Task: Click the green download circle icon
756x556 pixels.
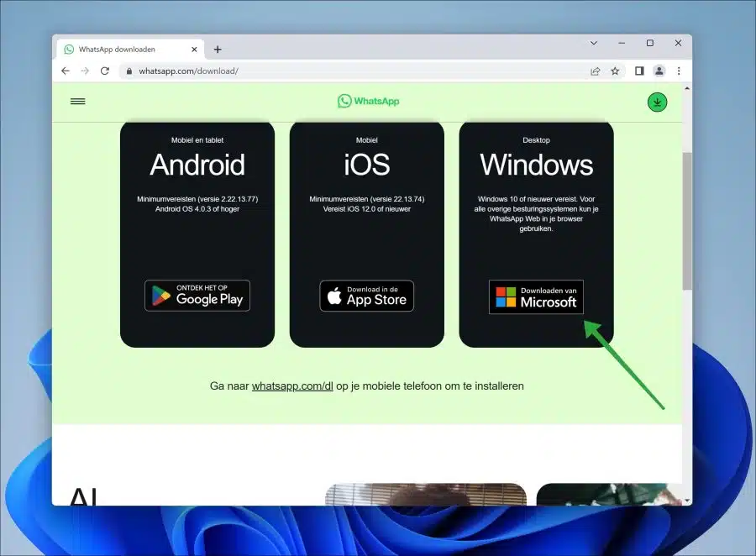Action: pos(657,102)
